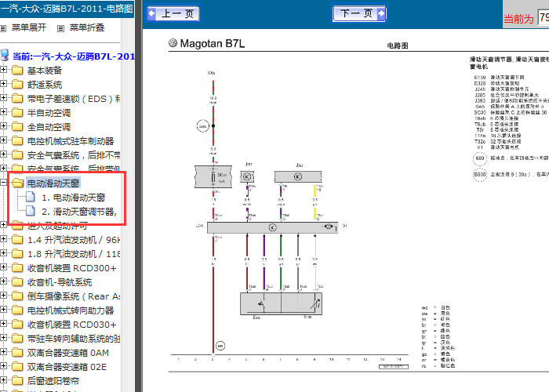Viewport: 549px width, 392px height.
Task: Select the 电动滑动天窗 folder label
Action: [x=53, y=183]
